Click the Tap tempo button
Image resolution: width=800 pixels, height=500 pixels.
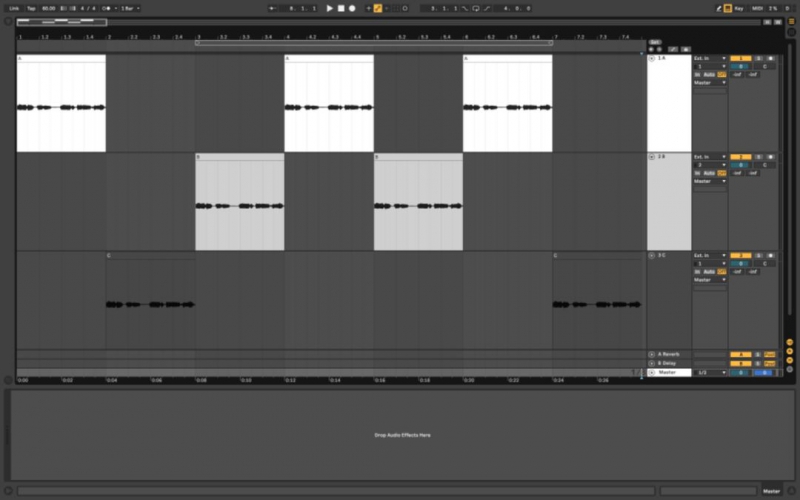coord(31,8)
